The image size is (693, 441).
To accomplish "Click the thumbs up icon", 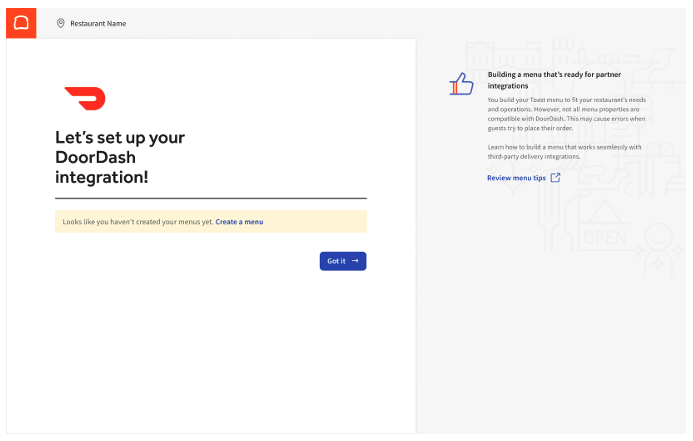I will tap(461, 84).
